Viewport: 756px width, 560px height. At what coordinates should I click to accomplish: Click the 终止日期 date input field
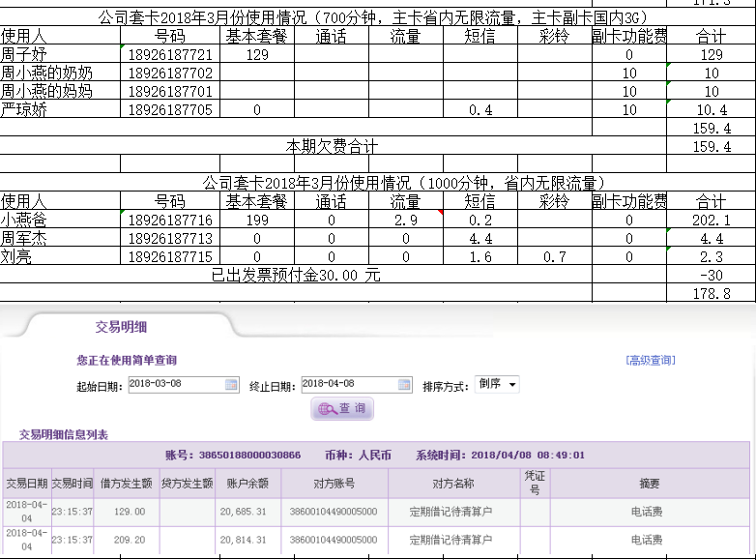[349, 385]
